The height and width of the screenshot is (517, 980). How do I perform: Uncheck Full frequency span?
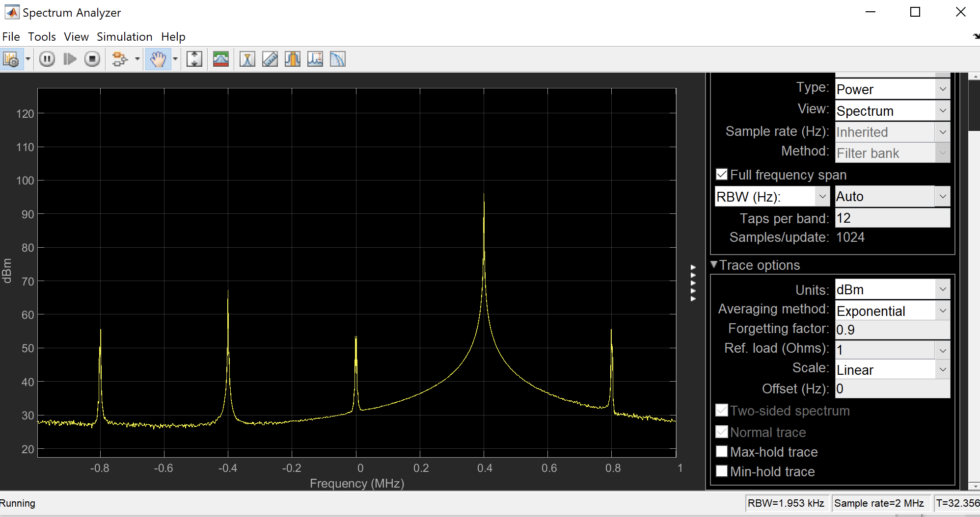coord(722,174)
